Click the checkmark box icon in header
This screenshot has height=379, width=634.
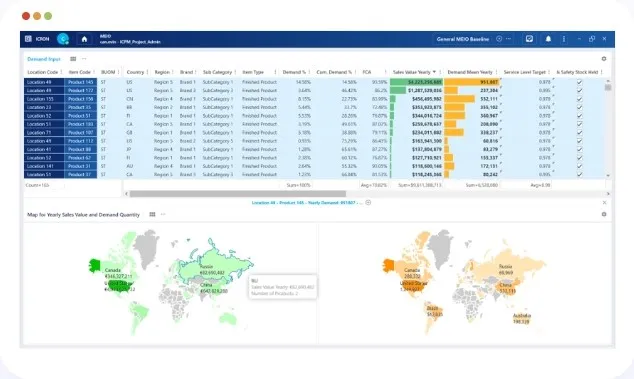click(529, 39)
